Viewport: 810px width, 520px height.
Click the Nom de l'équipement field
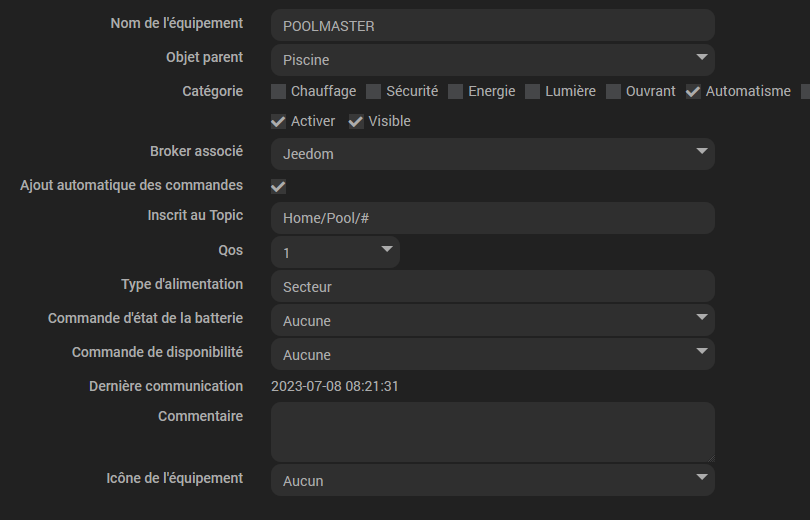click(492, 26)
